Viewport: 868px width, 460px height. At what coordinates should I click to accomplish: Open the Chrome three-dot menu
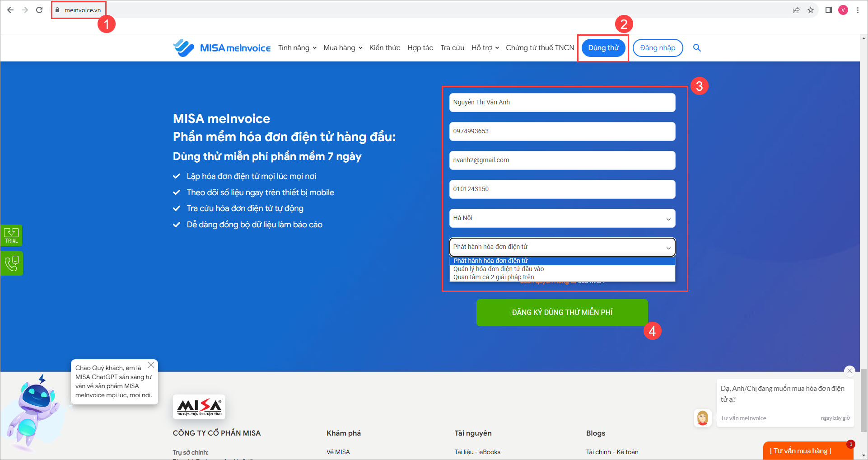pos(858,10)
